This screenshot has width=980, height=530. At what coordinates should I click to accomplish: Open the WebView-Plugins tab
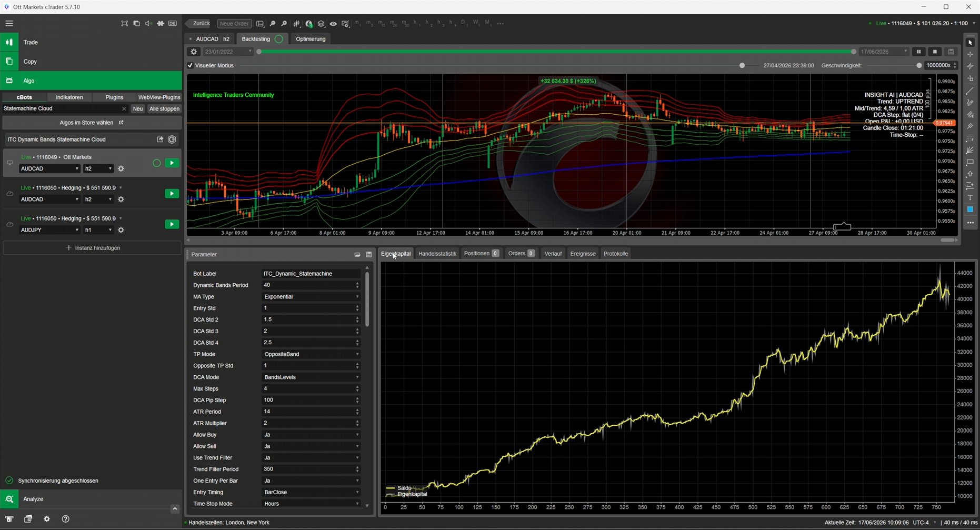(x=159, y=97)
